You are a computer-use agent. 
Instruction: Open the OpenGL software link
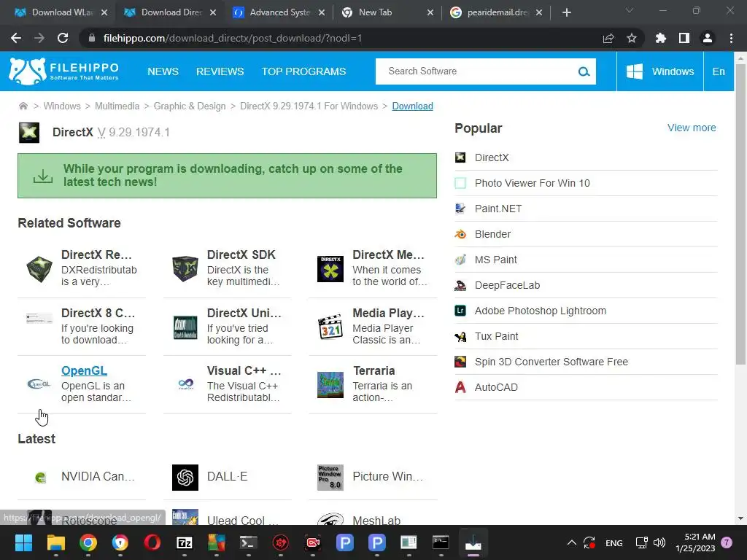point(85,370)
